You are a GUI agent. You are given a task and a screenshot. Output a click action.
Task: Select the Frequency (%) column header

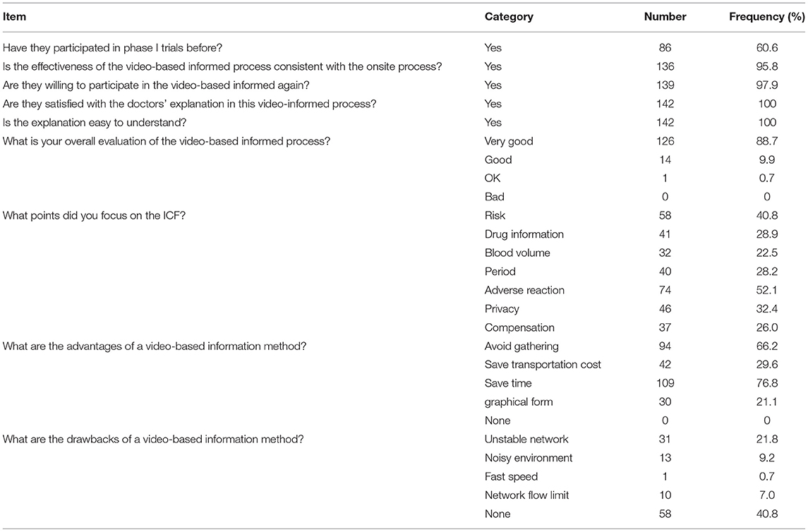click(x=767, y=16)
